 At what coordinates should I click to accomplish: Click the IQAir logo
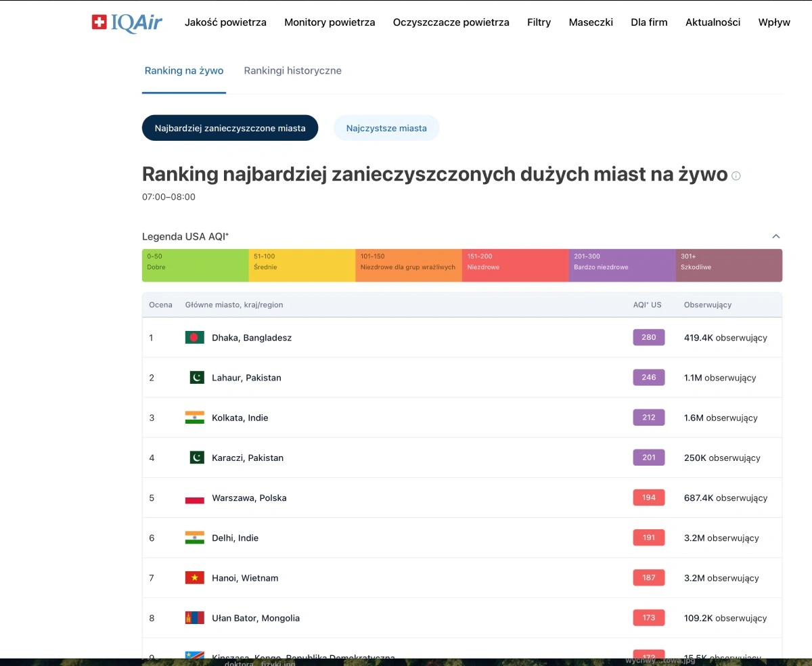pyautogui.click(x=127, y=22)
